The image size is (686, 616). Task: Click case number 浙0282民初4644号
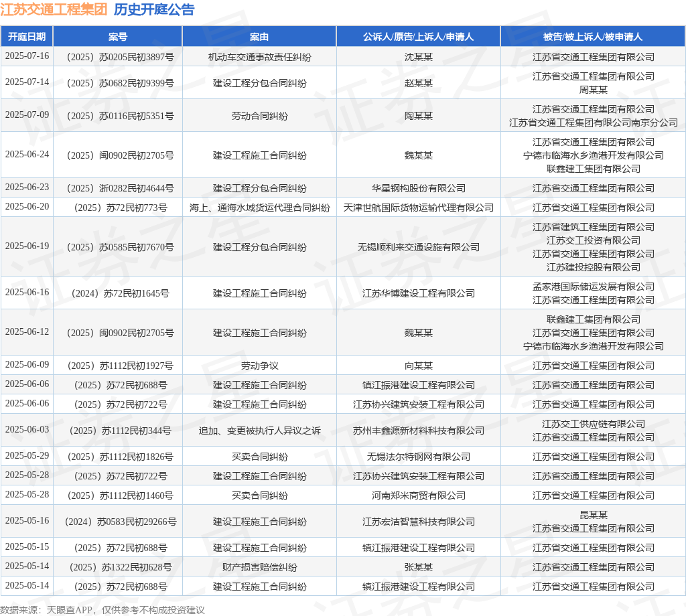coord(120,188)
